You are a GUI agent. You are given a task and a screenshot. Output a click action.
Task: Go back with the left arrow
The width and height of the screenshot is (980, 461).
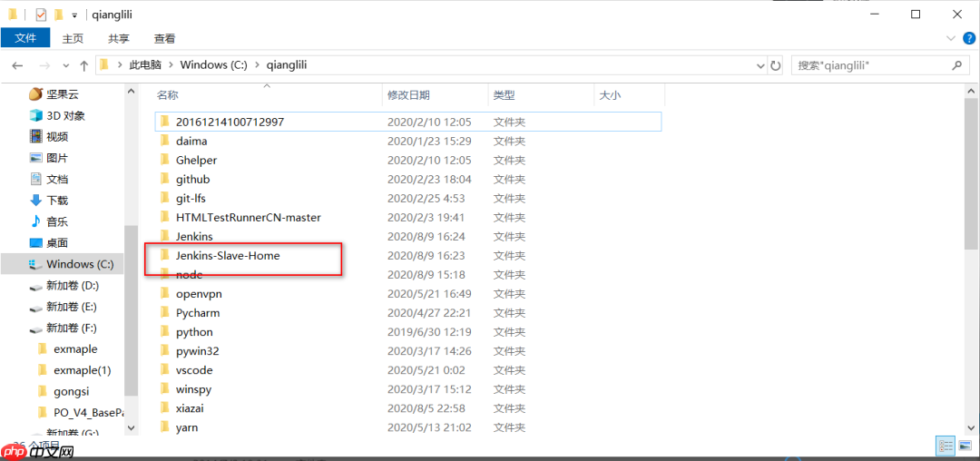pyautogui.click(x=17, y=65)
